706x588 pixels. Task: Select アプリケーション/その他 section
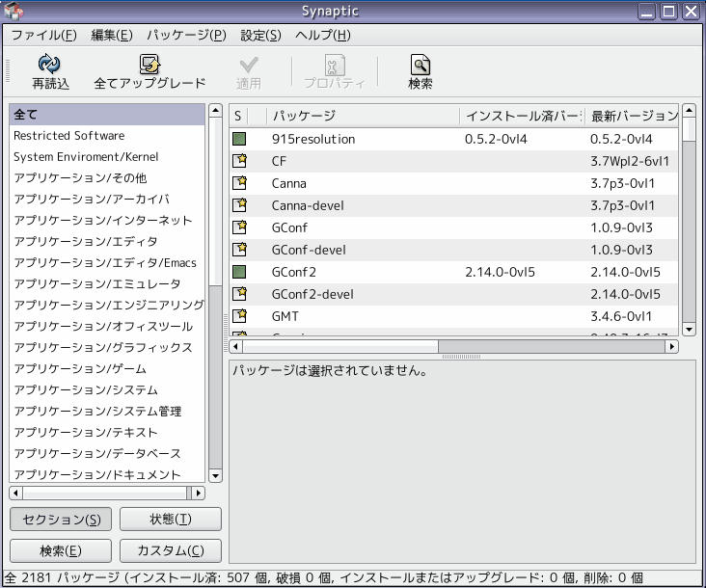point(107,177)
